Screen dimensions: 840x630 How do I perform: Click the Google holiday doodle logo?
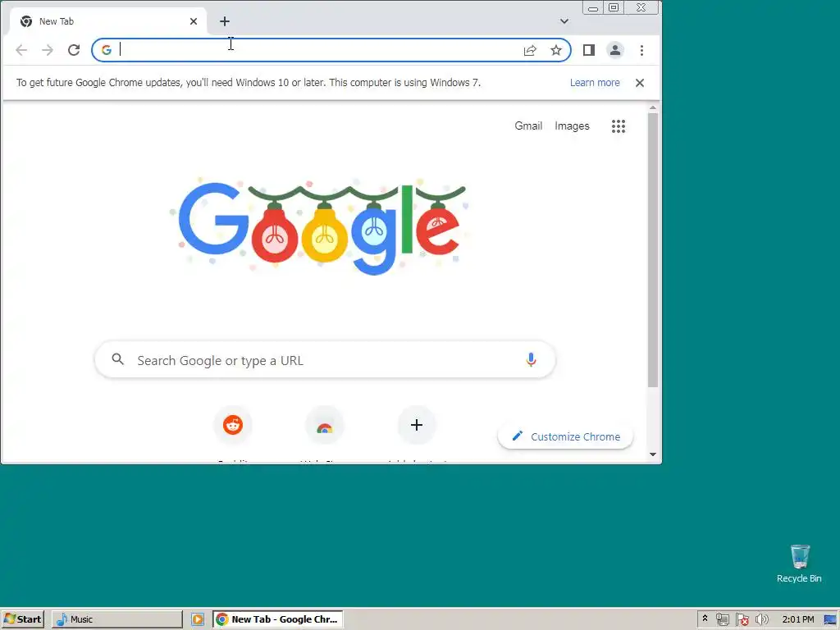(319, 226)
